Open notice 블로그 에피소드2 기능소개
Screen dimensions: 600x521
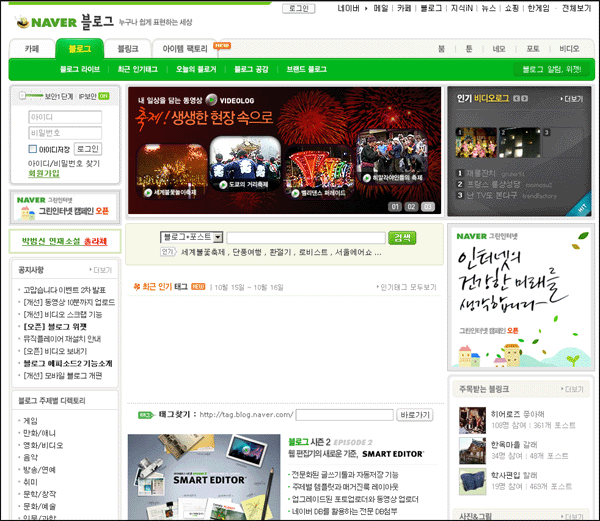click(68, 363)
